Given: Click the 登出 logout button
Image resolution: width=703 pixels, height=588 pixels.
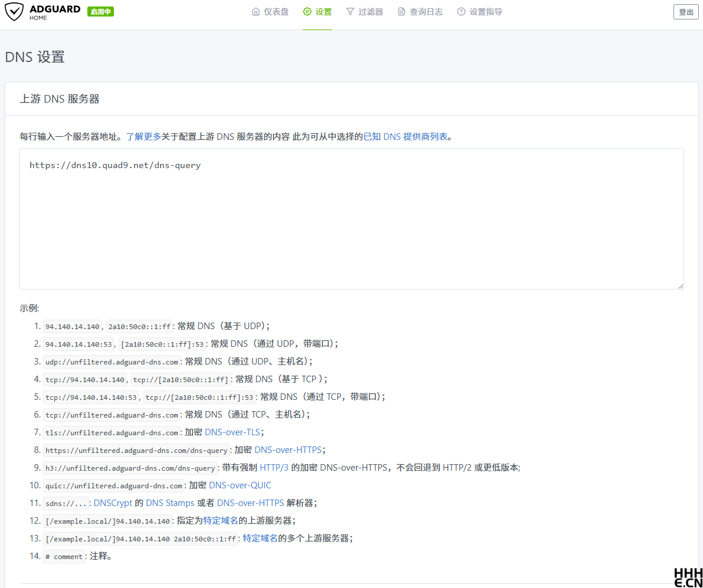Looking at the screenshot, I should [x=686, y=12].
